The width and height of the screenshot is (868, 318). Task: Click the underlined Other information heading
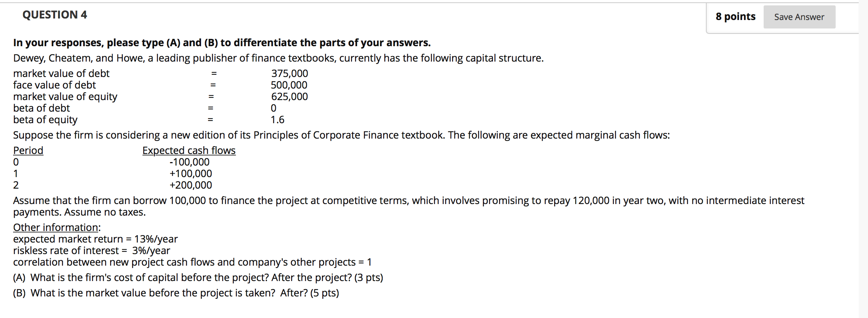tap(56, 228)
